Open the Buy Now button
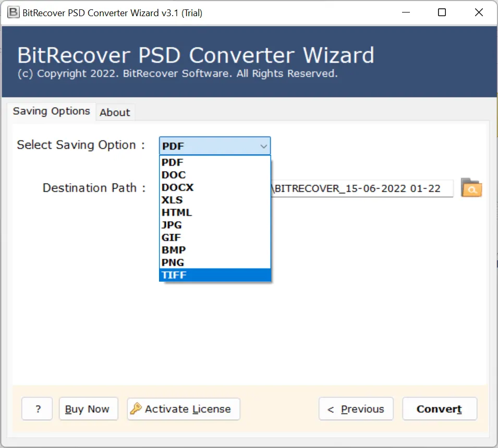 coord(88,409)
